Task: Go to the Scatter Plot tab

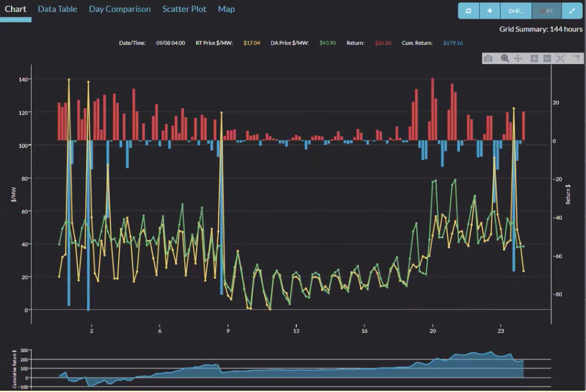Action: point(184,9)
